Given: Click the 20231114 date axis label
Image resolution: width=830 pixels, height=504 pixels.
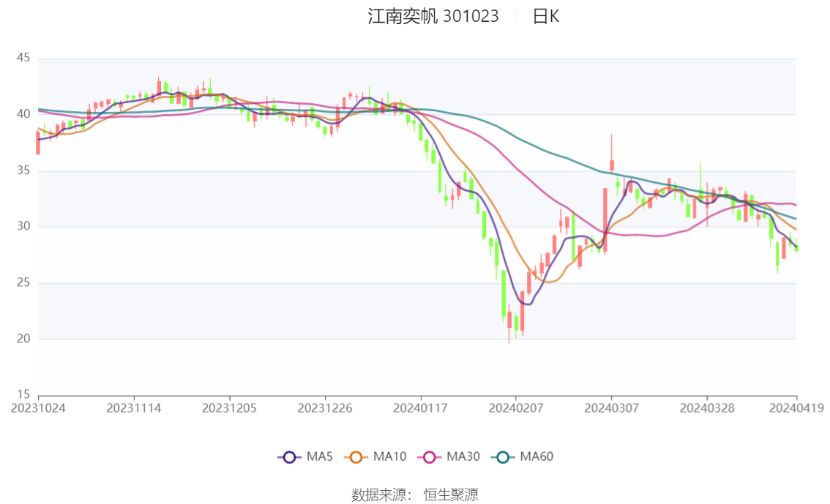Looking at the screenshot, I should 133,408.
